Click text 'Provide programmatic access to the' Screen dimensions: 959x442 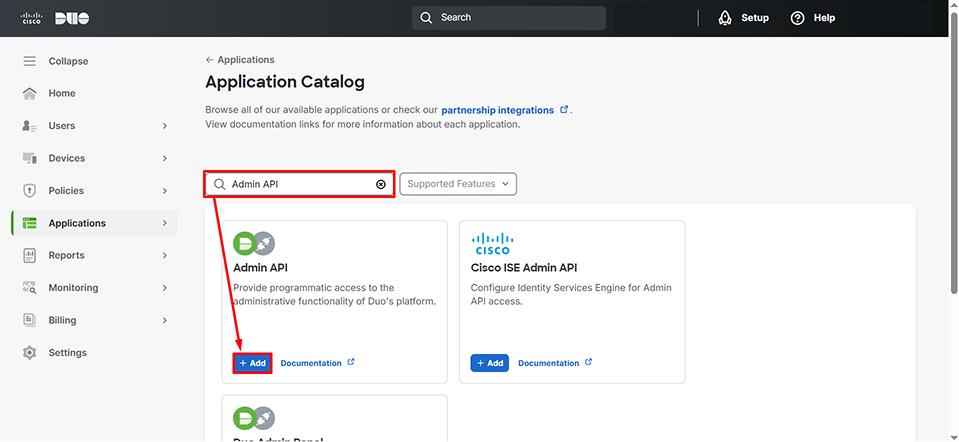(314, 288)
